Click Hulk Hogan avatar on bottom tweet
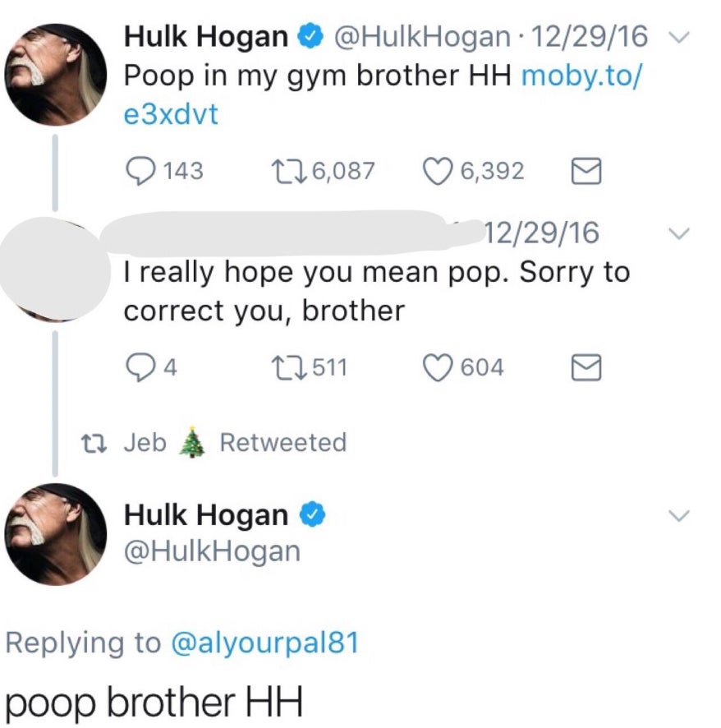Screen dimensions: 721x728 coord(55,534)
